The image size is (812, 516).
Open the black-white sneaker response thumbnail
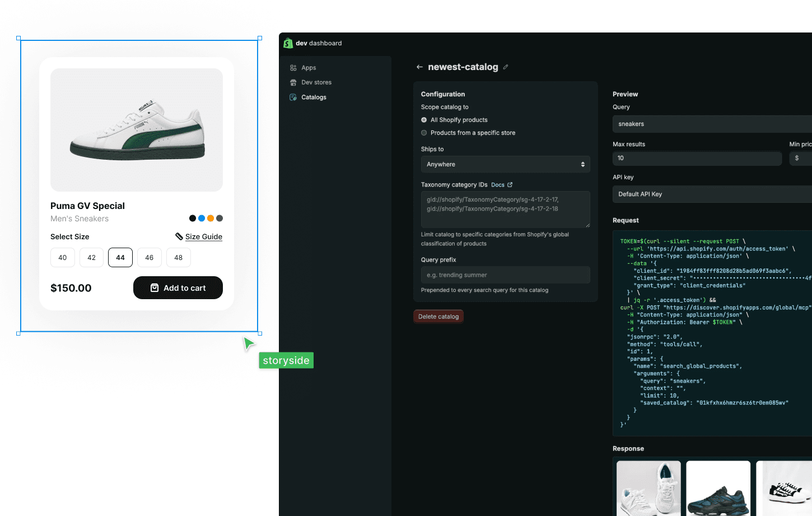[784, 488]
